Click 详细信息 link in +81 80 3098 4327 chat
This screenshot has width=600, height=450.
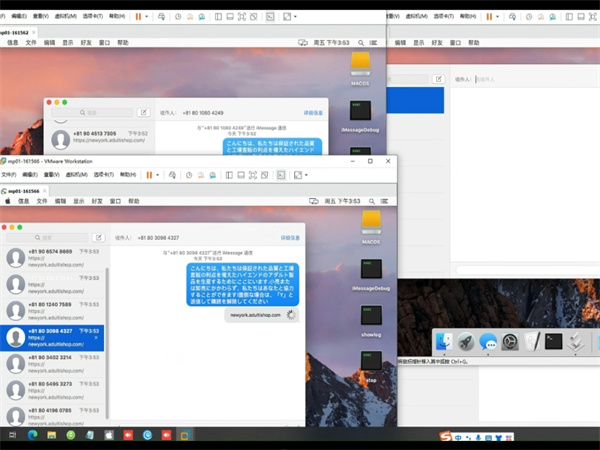point(290,238)
